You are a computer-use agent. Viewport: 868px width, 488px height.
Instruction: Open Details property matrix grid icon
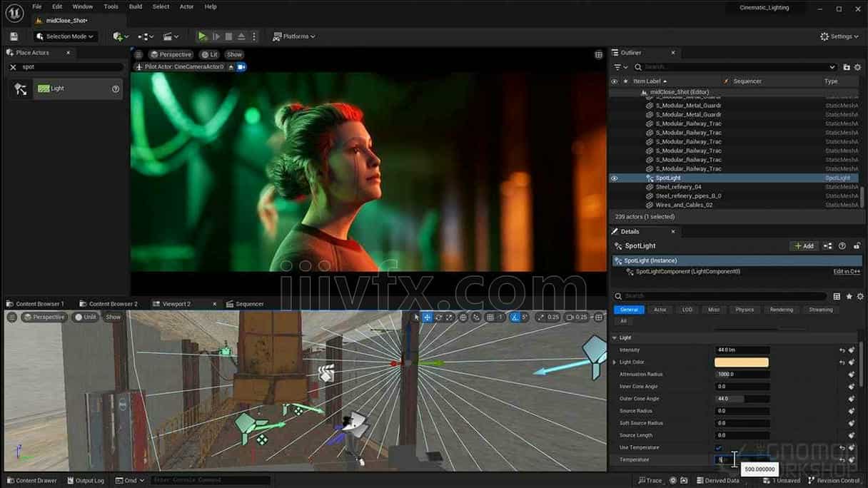837,297
